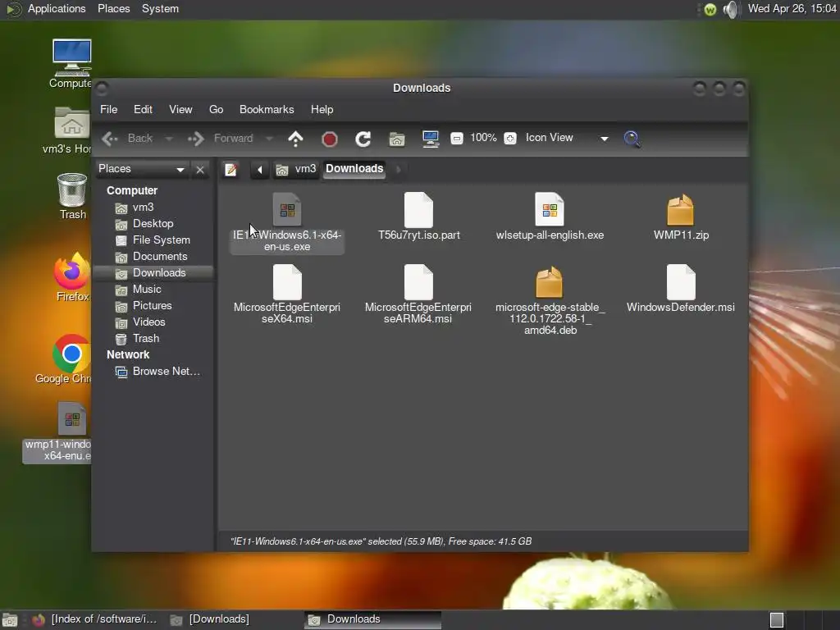Image resolution: width=840 pixels, height=630 pixels.
Task: Click the path bar left arrow
Action: (x=260, y=170)
